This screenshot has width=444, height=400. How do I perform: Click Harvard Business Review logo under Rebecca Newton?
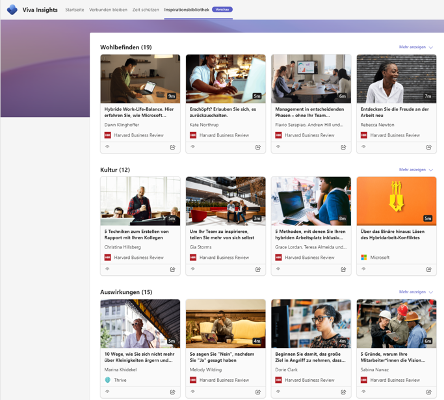[x=364, y=135]
